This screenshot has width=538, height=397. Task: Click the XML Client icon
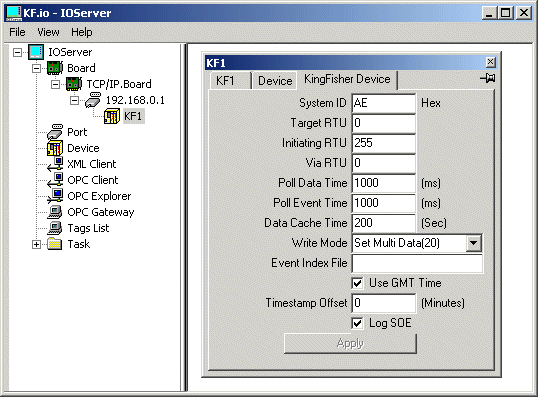[x=55, y=164]
